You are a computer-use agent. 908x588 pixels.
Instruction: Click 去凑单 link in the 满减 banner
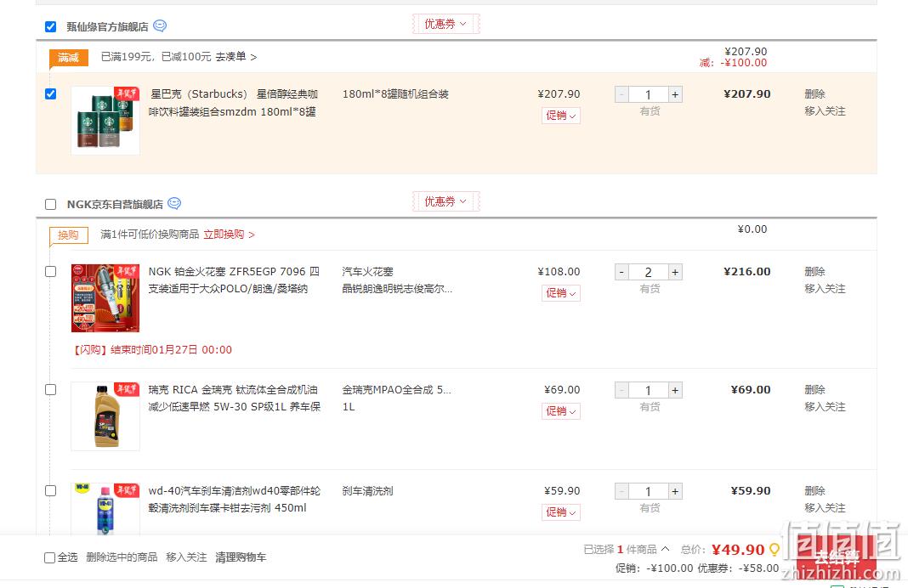(x=236, y=57)
